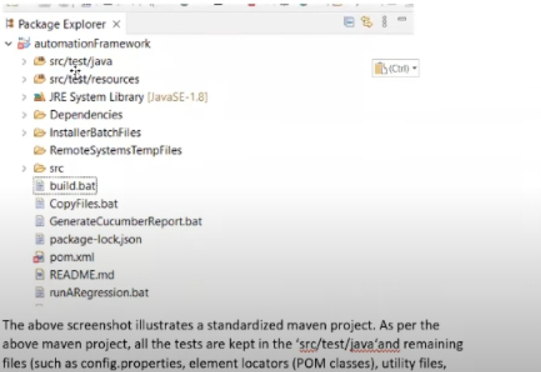Click the Collapse All icon in Package Explorer
The width and height of the screenshot is (541, 372).
349,22
